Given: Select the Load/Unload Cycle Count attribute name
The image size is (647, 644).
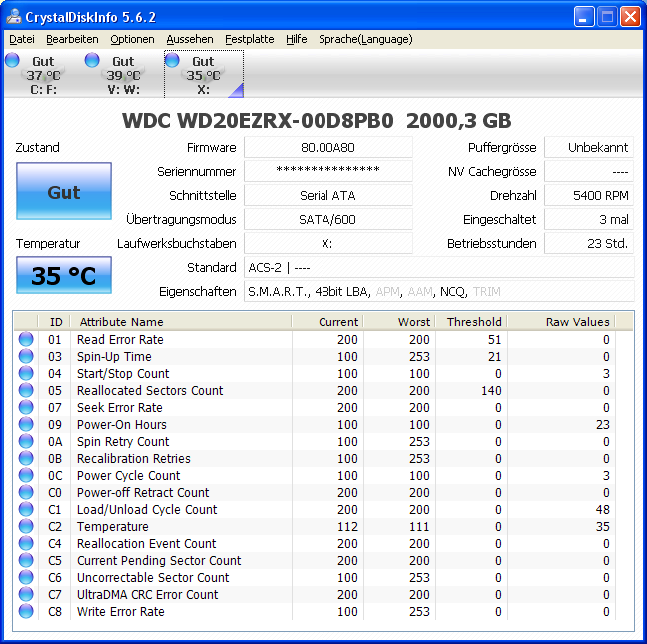Looking at the screenshot, I should tap(147, 509).
